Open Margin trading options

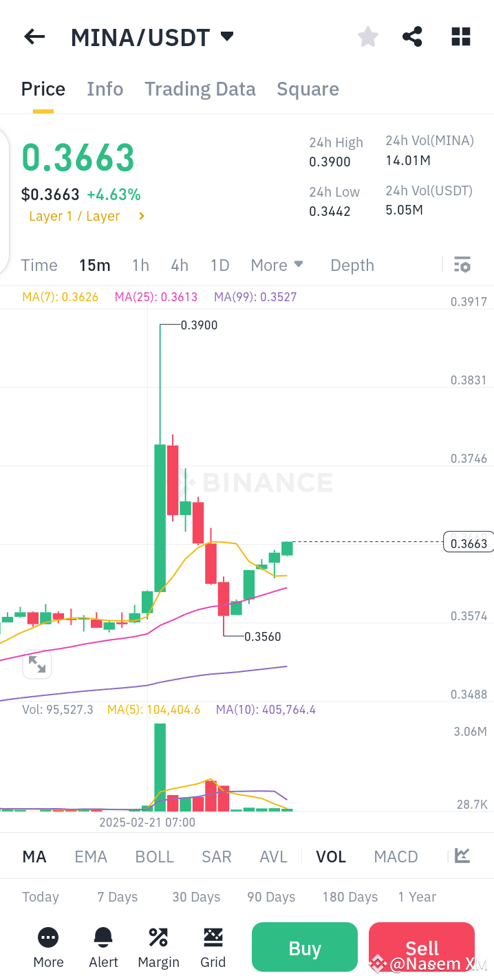tap(158, 947)
